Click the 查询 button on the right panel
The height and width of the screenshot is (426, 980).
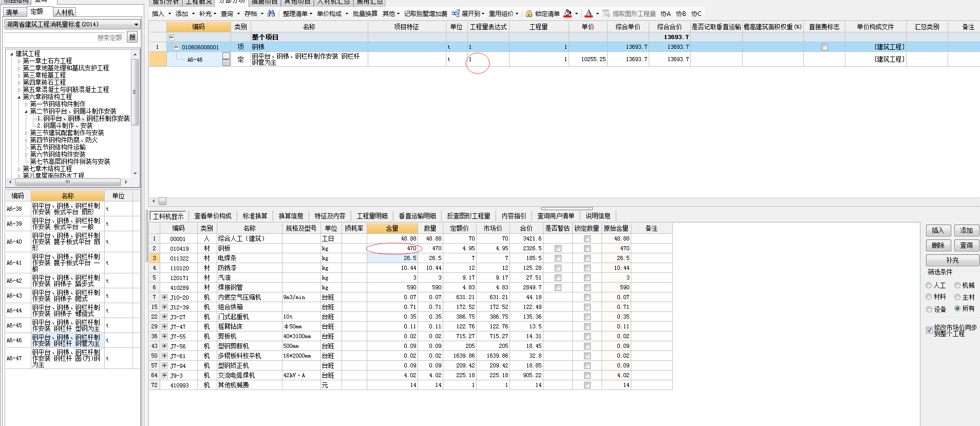click(967, 245)
